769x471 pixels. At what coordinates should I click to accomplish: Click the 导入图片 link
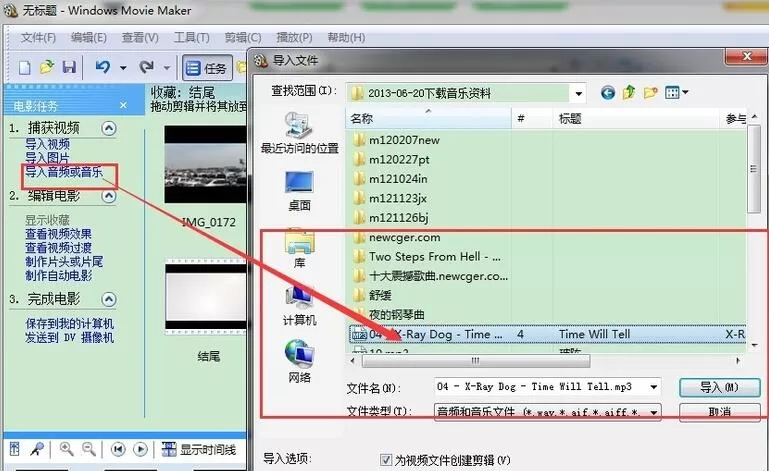(x=48, y=158)
